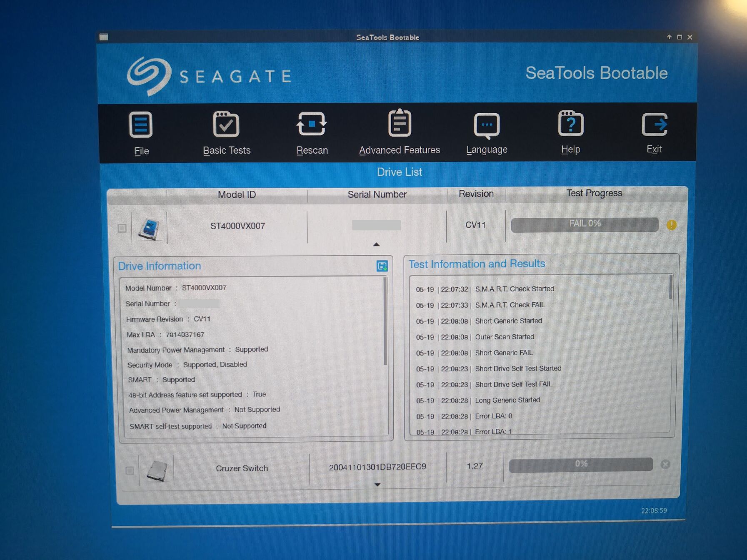Save drive information with the disk icon
This screenshot has height=560, width=747.
pos(382,266)
